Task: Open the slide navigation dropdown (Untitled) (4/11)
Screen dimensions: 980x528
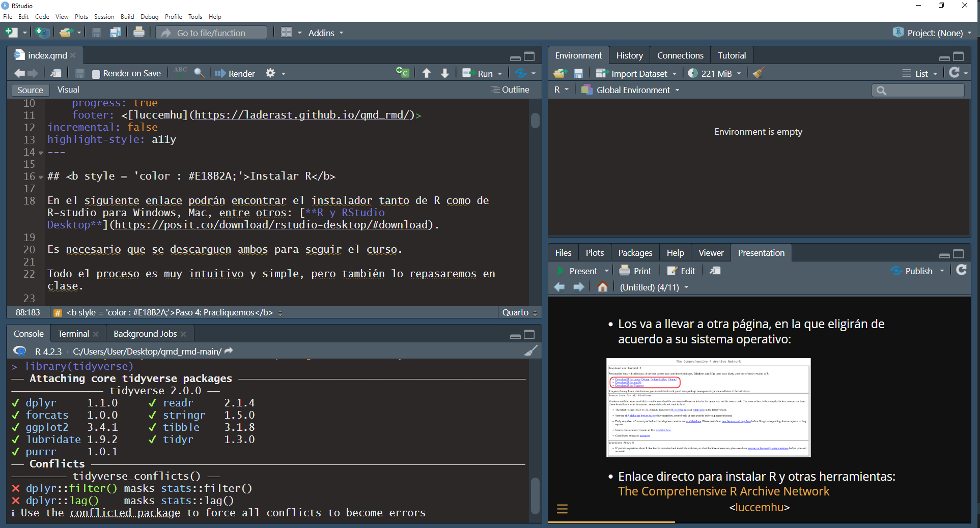Action: [x=654, y=287]
